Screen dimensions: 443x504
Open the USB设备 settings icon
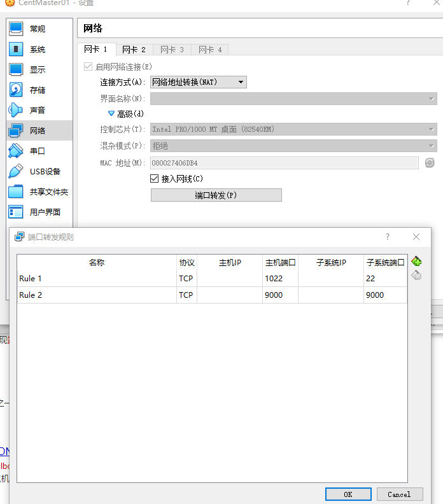[16, 171]
